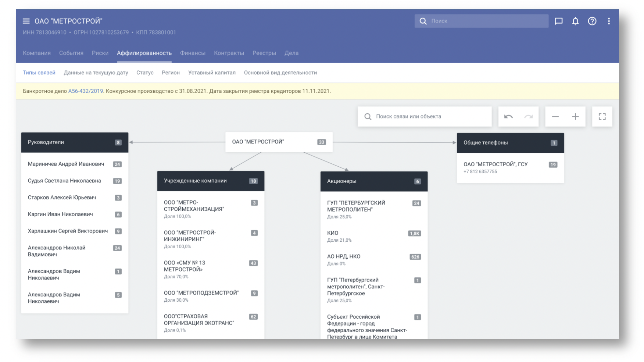Click the Учрежденные компании group header
The width and height of the screenshot is (644, 362).
[x=211, y=181]
